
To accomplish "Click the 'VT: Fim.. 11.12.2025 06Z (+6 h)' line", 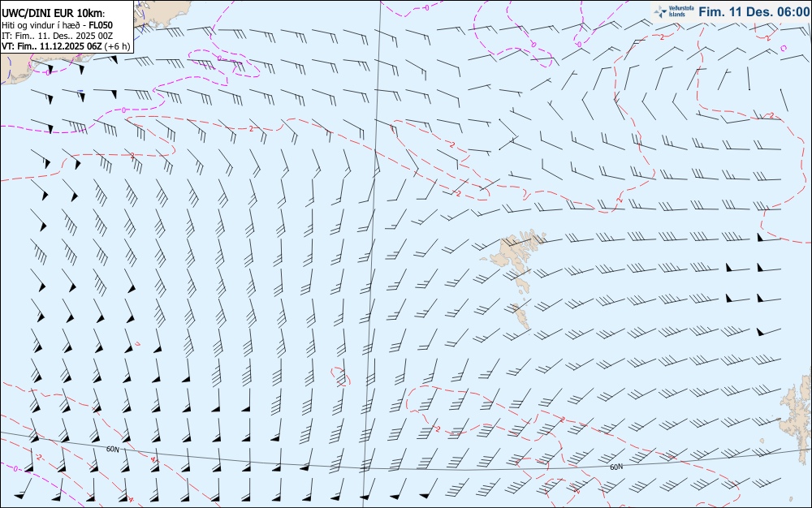I will click(66, 46).
